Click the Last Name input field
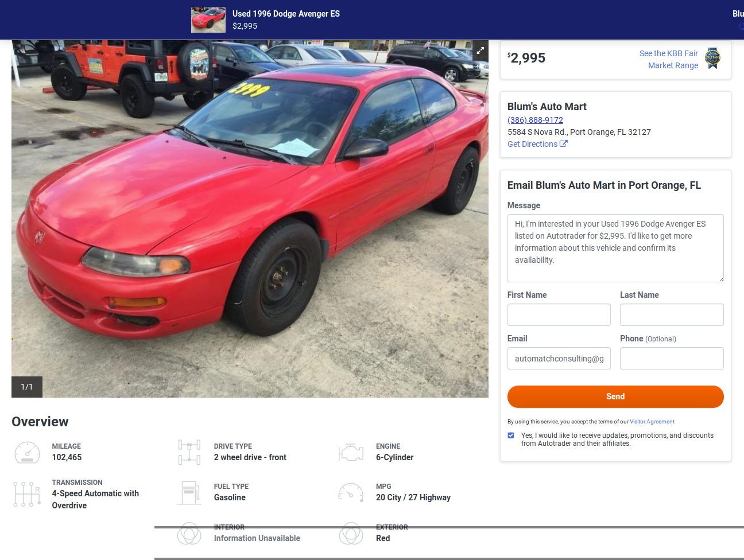 click(672, 315)
